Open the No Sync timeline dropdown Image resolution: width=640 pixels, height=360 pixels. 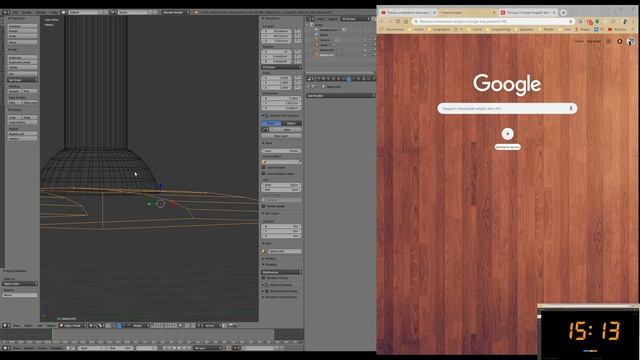[x=208, y=348]
